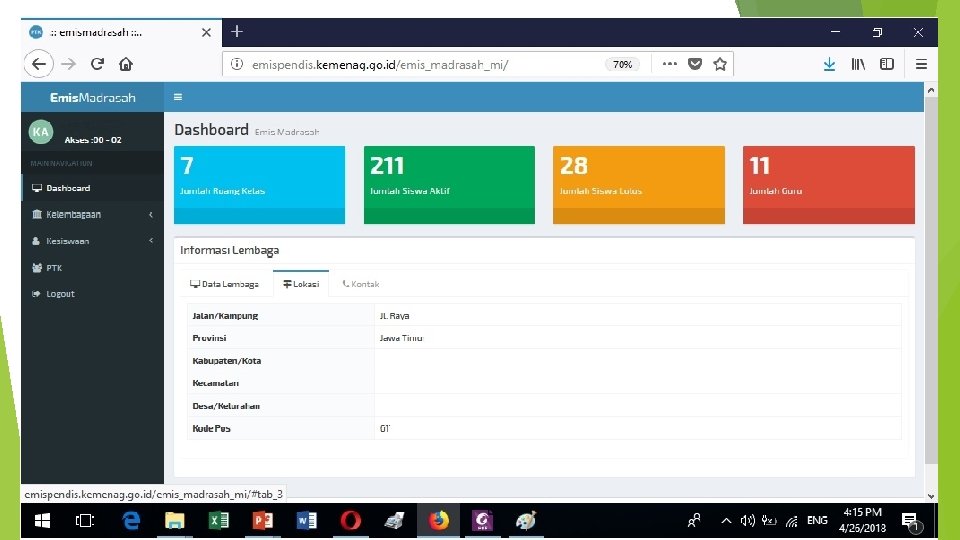This screenshot has height=540, width=960.
Task: Click the Dashboard monitor icon in sidebar
Action: pos(37,188)
